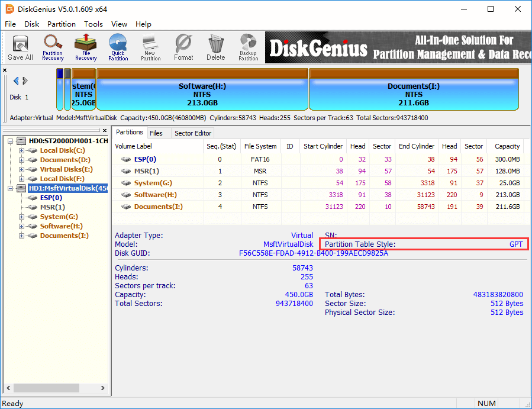
Task: Select MSR(1) in the disk tree
Action: (x=53, y=207)
